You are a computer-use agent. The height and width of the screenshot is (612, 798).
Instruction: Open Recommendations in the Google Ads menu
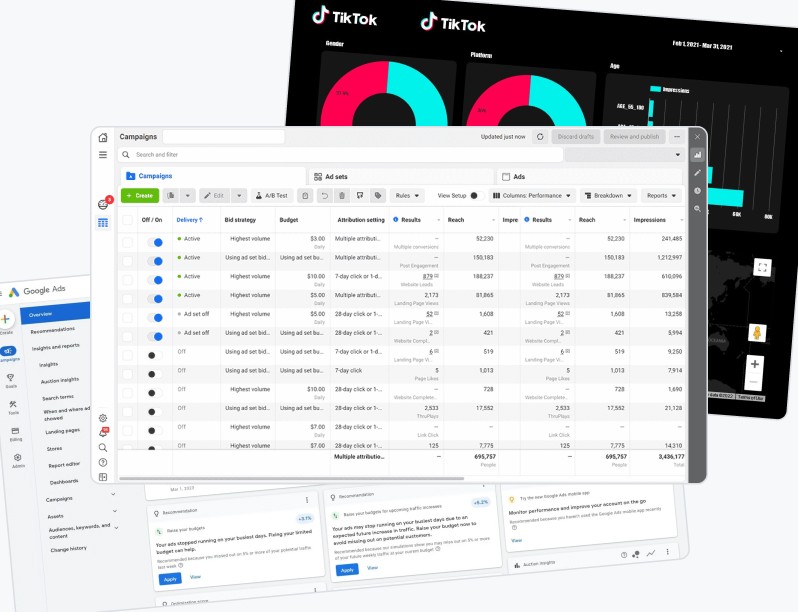[52, 330]
